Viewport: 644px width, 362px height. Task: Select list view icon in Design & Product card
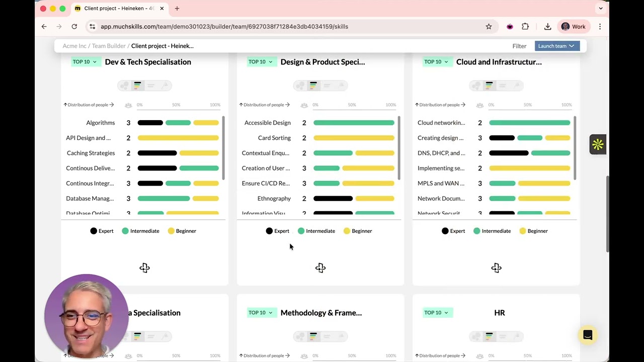tap(327, 86)
